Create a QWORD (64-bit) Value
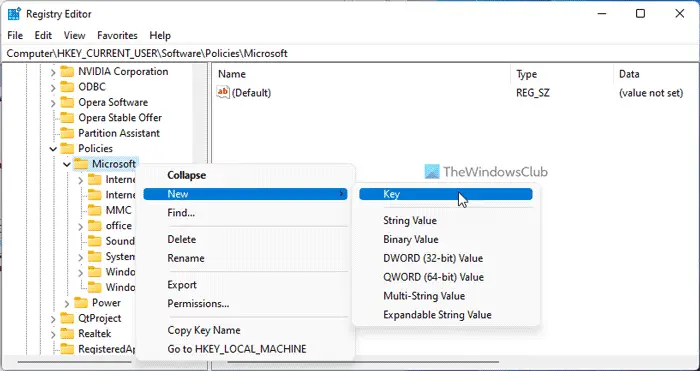 pyautogui.click(x=433, y=277)
